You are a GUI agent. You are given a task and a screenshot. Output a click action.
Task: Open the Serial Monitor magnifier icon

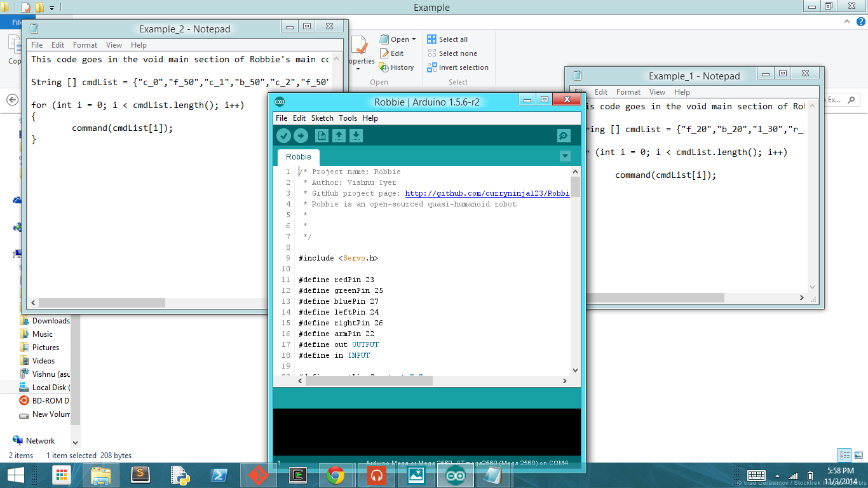(563, 135)
